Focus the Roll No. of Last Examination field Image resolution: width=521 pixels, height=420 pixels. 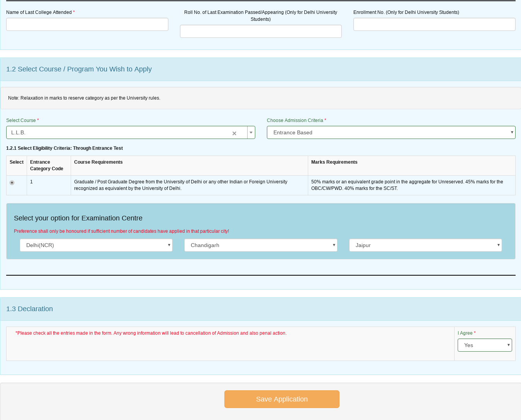(261, 31)
